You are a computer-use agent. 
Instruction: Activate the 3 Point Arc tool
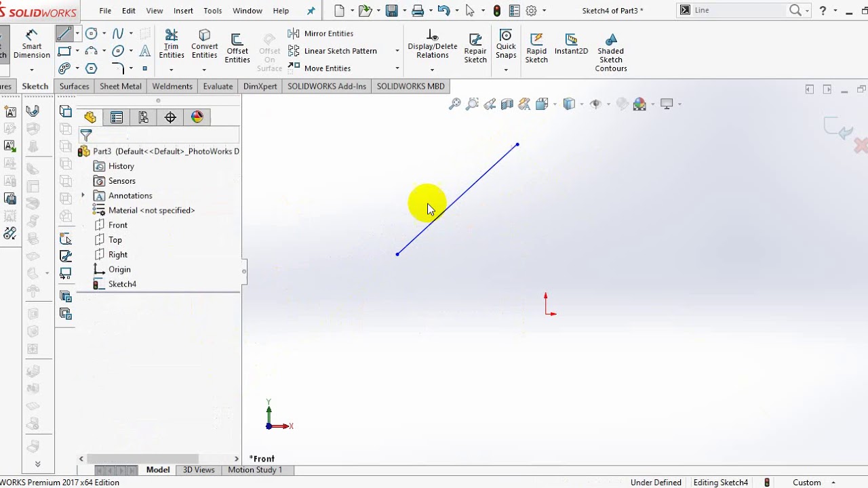pyautogui.click(x=92, y=51)
